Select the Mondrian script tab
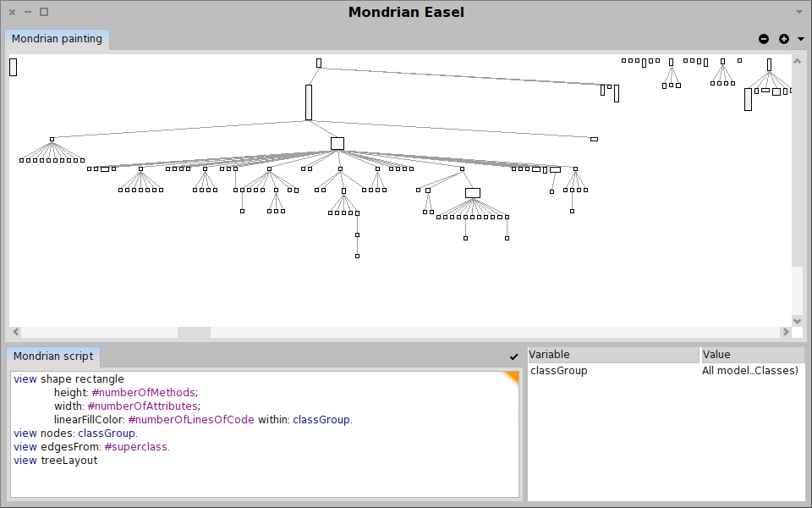Image resolution: width=812 pixels, height=508 pixels. (x=52, y=356)
